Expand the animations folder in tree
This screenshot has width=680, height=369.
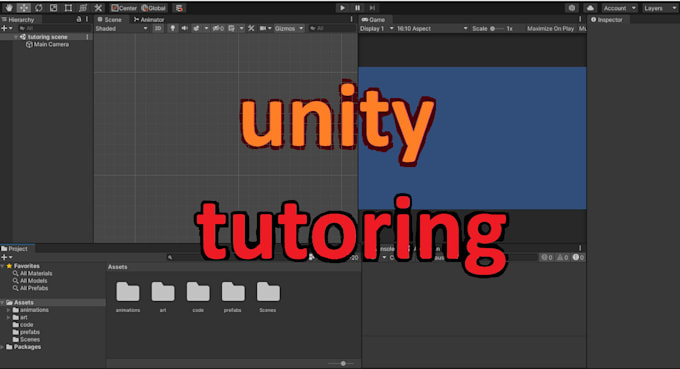[8, 310]
